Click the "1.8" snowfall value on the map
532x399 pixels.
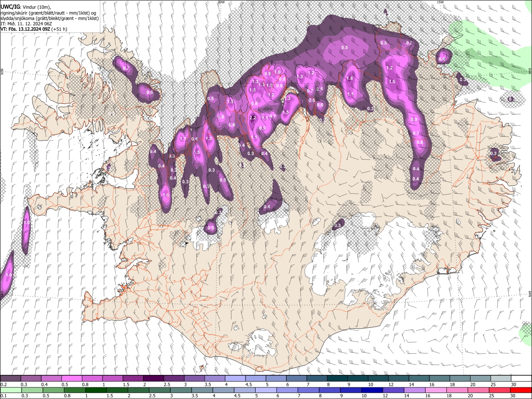point(350,79)
